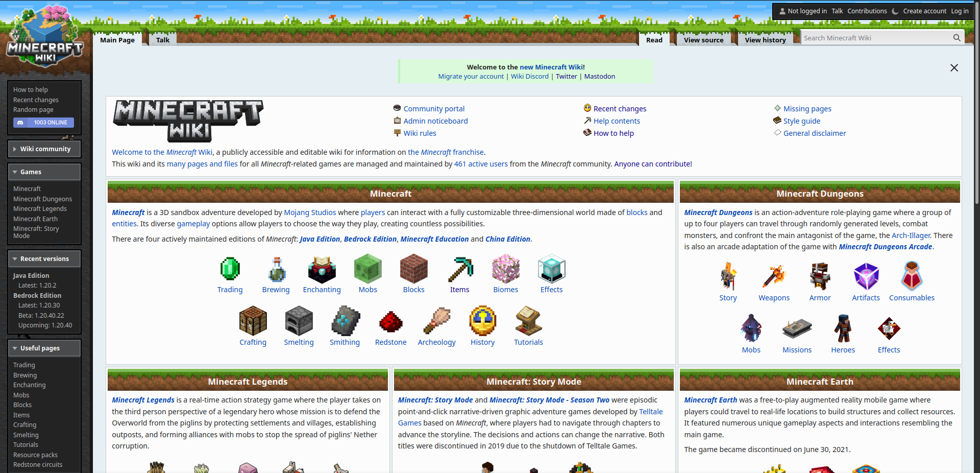
Task: Open the Biomes cherry blossom icon
Action: point(506,269)
